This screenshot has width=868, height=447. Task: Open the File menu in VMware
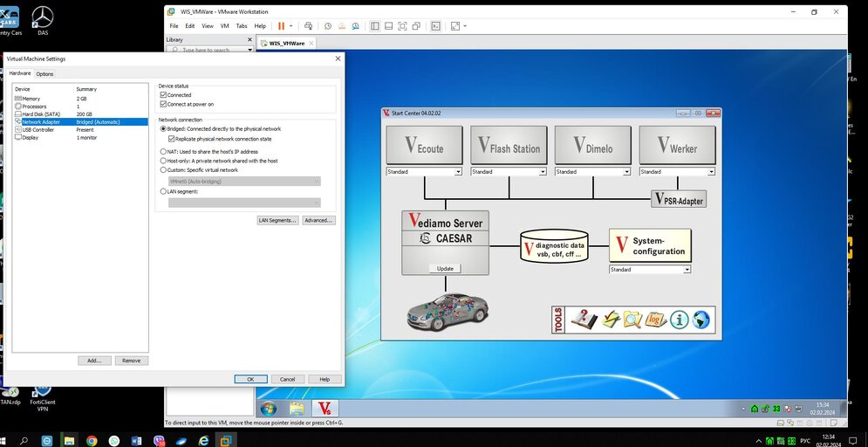[174, 26]
